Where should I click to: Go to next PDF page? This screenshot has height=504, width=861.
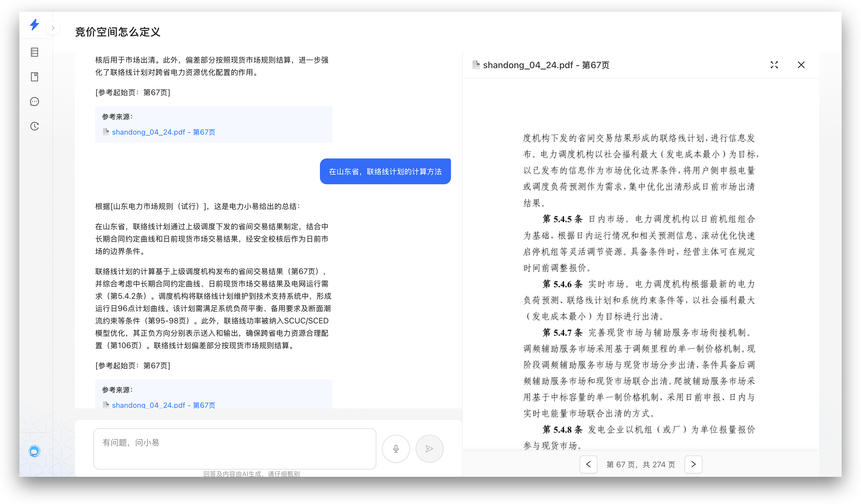(x=693, y=464)
